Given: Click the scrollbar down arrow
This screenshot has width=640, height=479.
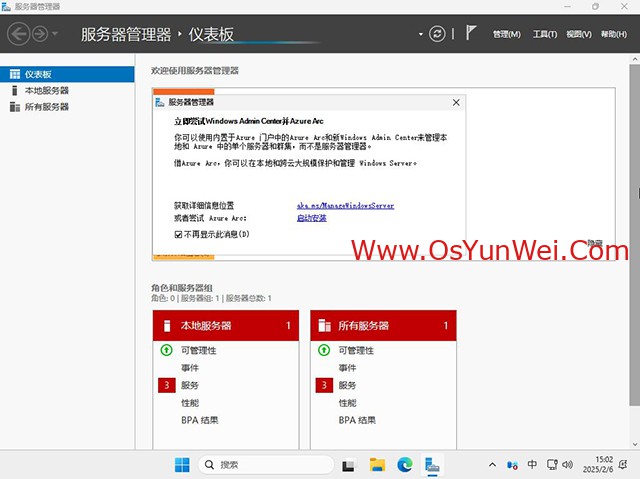Looking at the screenshot, I should (635, 444).
